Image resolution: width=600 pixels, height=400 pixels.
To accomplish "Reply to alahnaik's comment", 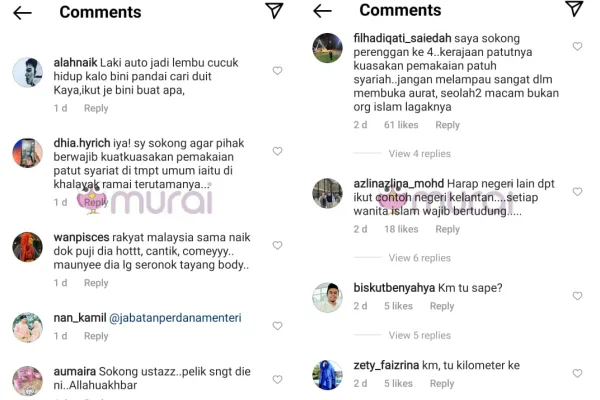I will (96, 108).
